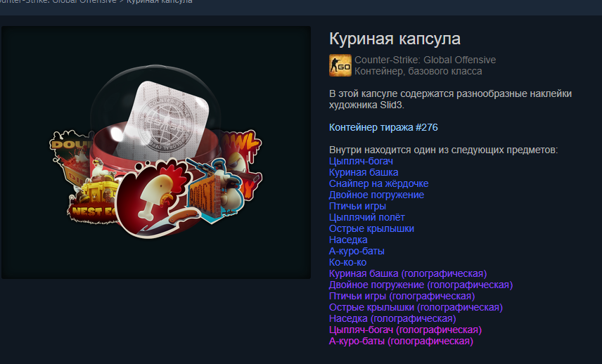Click the Ко-ко-ко link
The height and width of the screenshot is (364, 602).
(x=347, y=262)
